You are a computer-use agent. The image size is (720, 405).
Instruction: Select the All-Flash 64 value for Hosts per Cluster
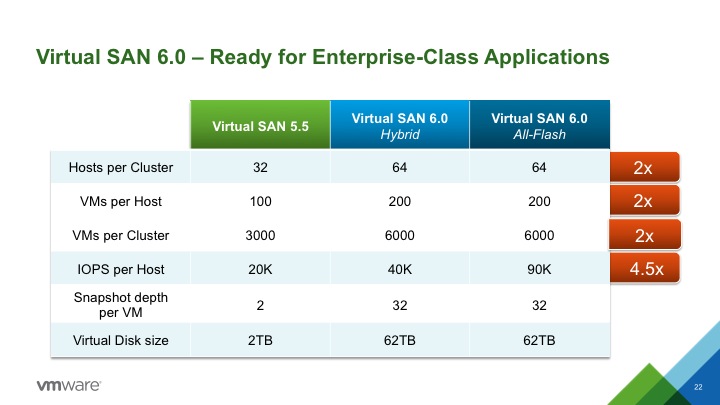(x=539, y=168)
